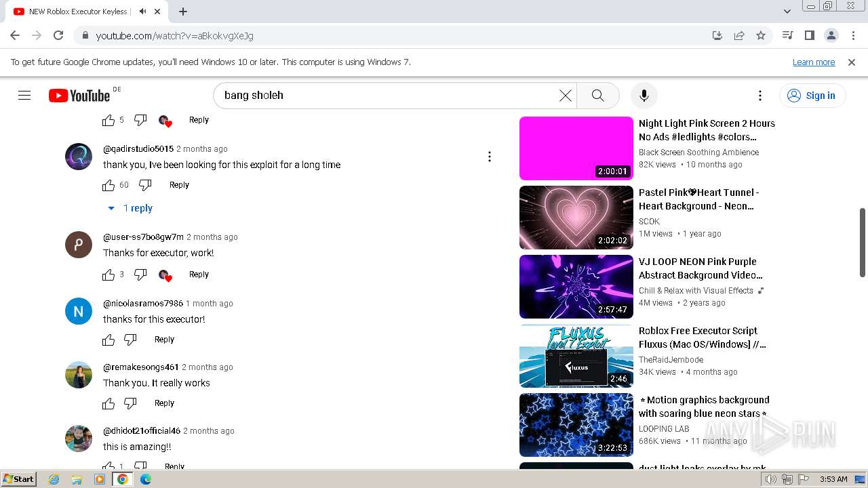Screen dimensions: 868x488
Task: Open Microsoft Edge from taskbar
Action: pyautogui.click(x=145, y=479)
